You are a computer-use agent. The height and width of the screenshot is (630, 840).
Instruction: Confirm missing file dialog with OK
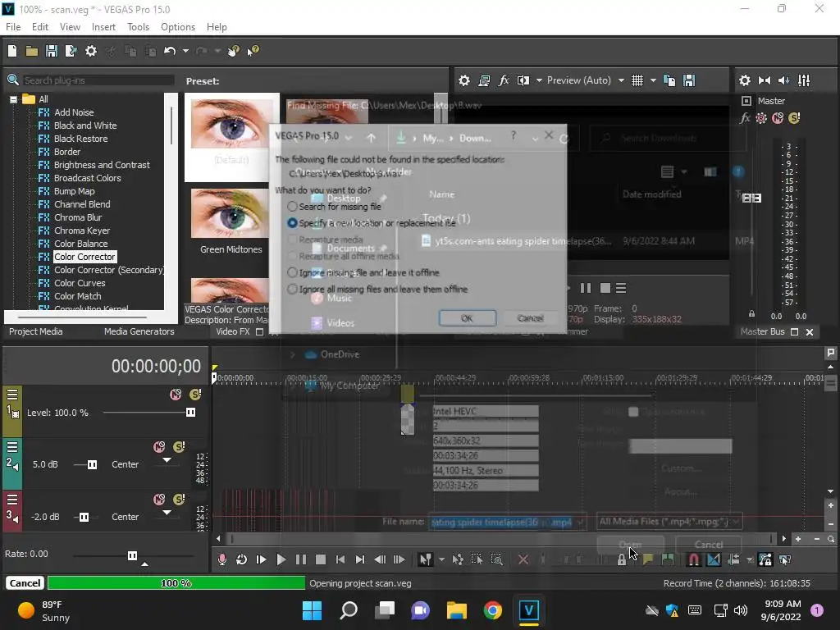pyautogui.click(x=467, y=318)
